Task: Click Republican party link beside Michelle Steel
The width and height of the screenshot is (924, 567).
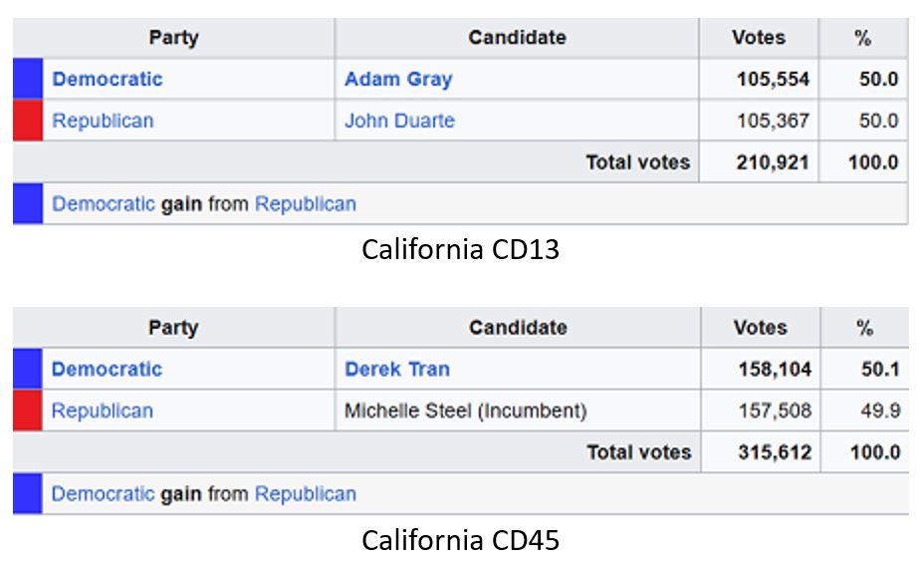Action: [x=103, y=412]
